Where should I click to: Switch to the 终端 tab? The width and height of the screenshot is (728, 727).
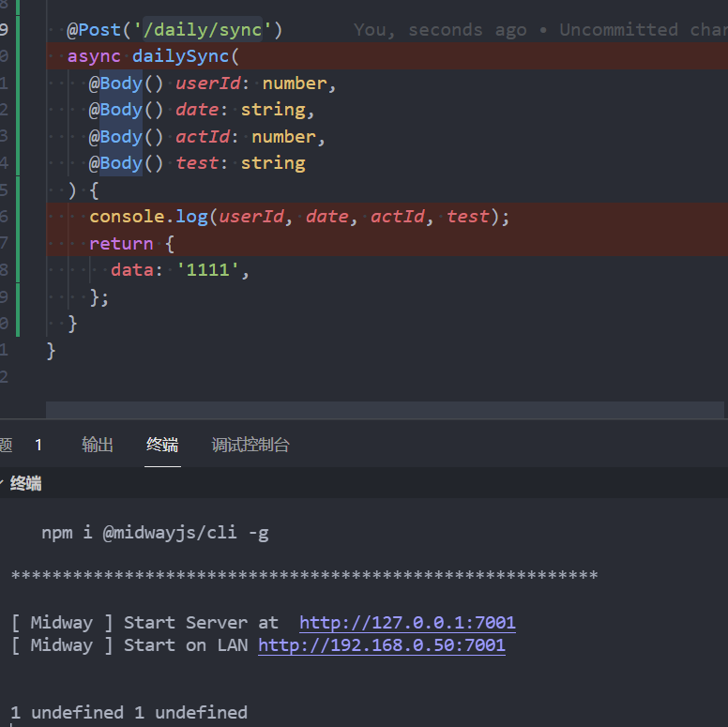162,445
